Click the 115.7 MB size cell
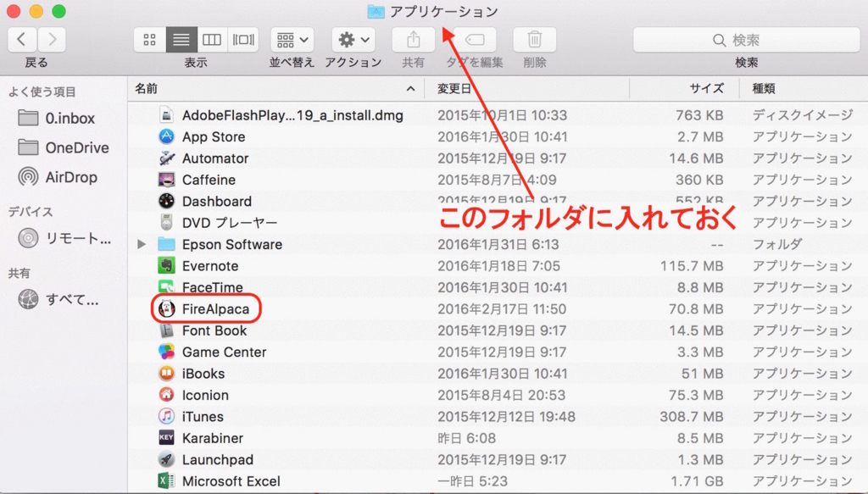The width and height of the screenshot is (868, 494). point(692,266)
